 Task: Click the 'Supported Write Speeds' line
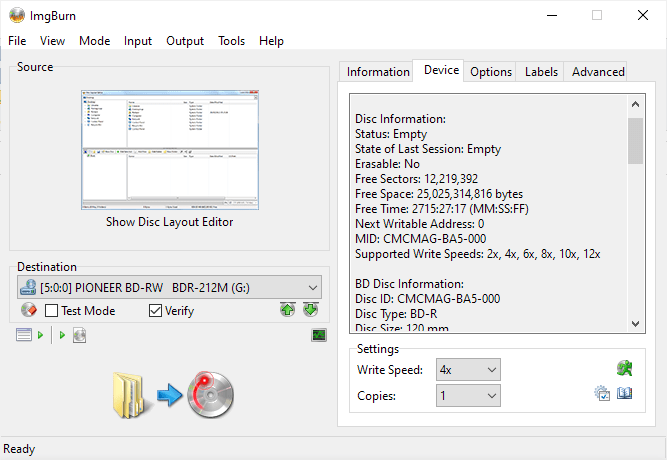pyautogui.click(x=477, y=254)
